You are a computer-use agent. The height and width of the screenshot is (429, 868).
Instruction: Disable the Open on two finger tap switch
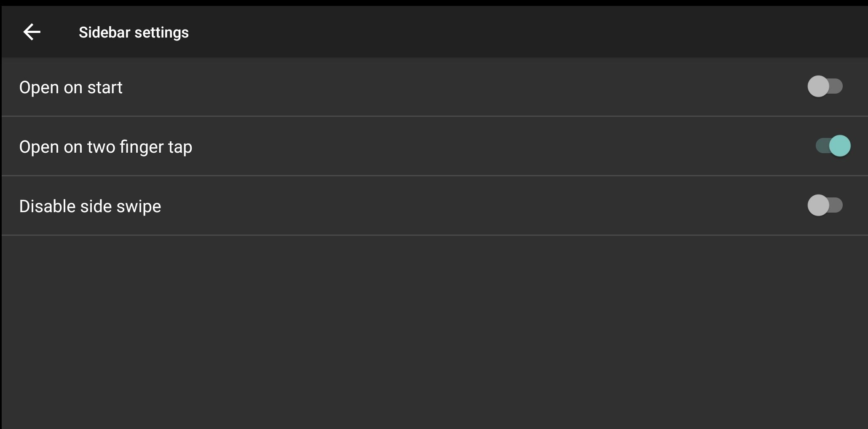(x=833, y=146)
